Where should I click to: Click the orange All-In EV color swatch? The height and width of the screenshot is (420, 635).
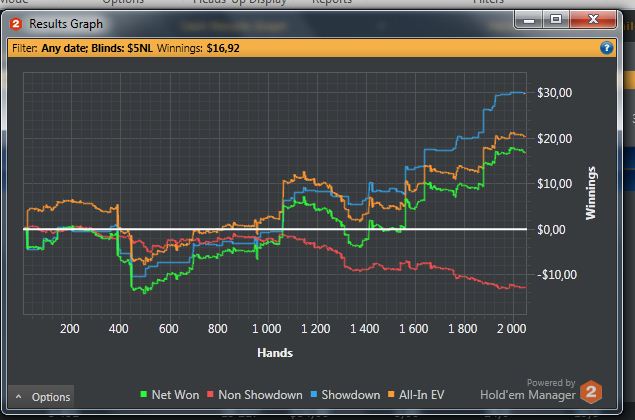tap(391, 394)
